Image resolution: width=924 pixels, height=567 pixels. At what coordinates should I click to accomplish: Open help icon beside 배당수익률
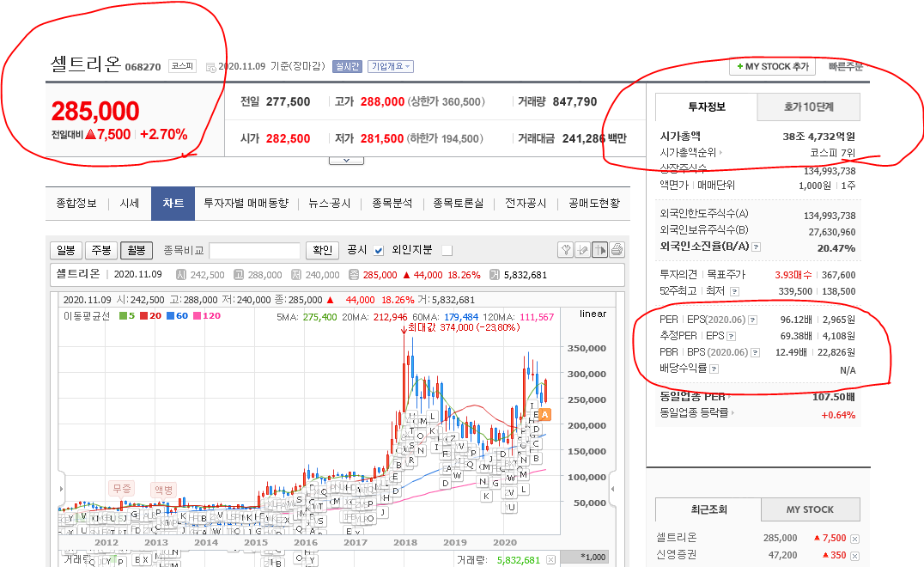point(714,369)
